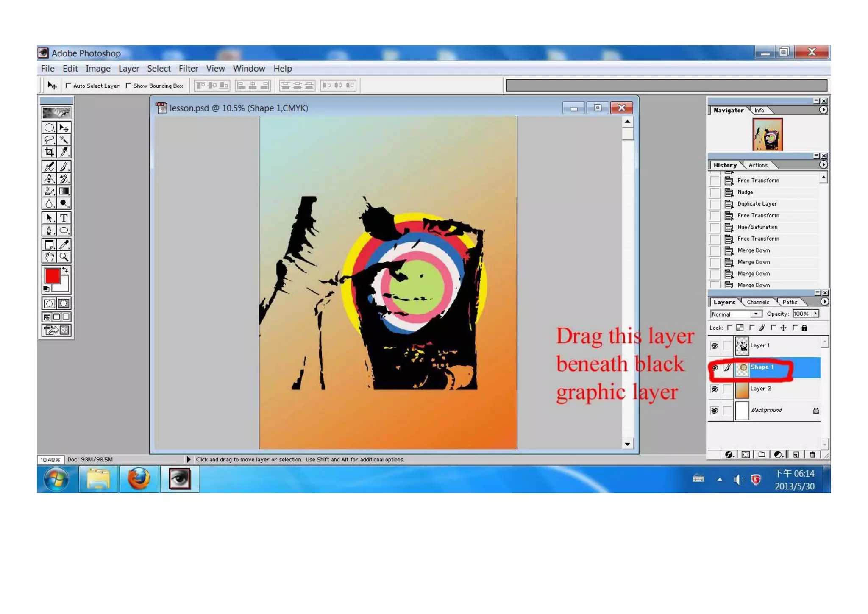Image resolution: width=868 pixels, height=614 pixels.
Task: Select the Nudge history state
Action: (745, 192)
